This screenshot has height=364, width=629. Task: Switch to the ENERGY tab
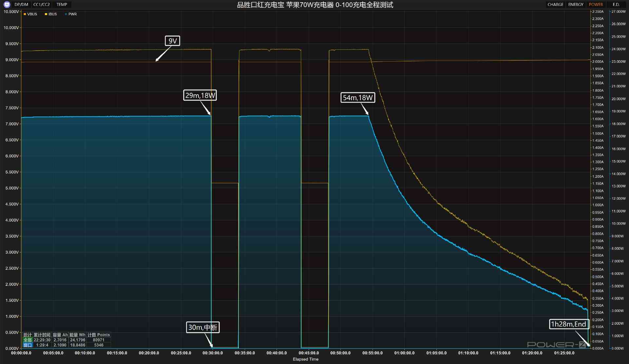576,5
